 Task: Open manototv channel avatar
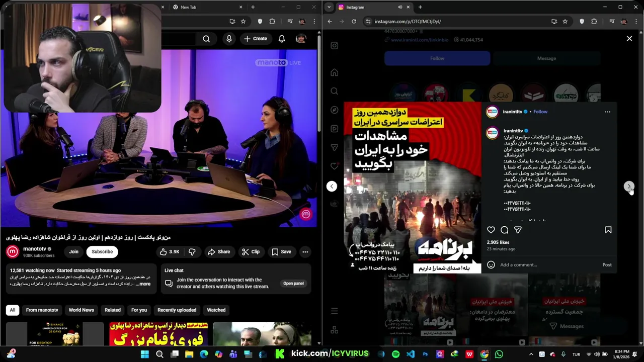pyautogui.click(x=13, y=251)
